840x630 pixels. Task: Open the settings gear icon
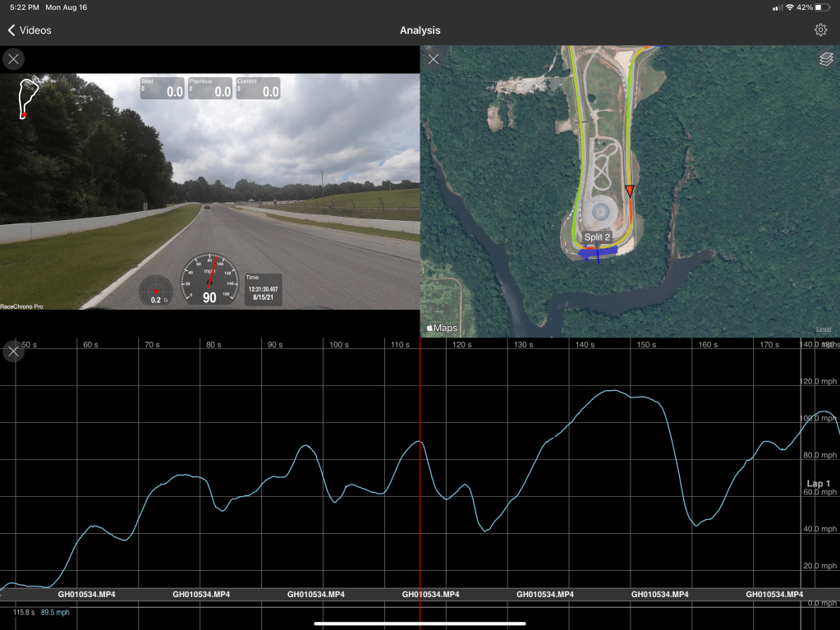pos(820,30)
